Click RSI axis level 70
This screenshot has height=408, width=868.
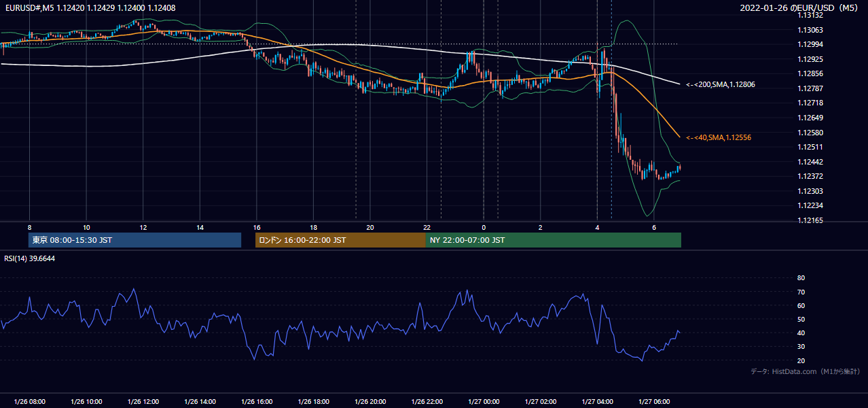801,292
